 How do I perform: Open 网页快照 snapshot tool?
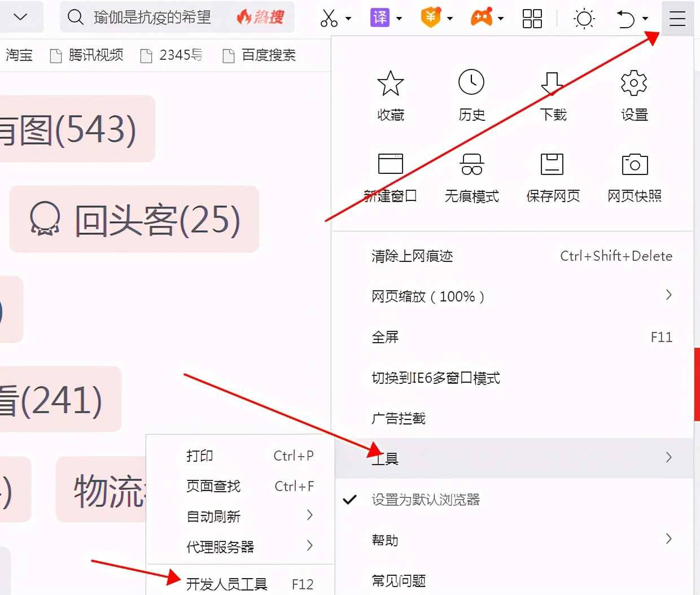633,177
